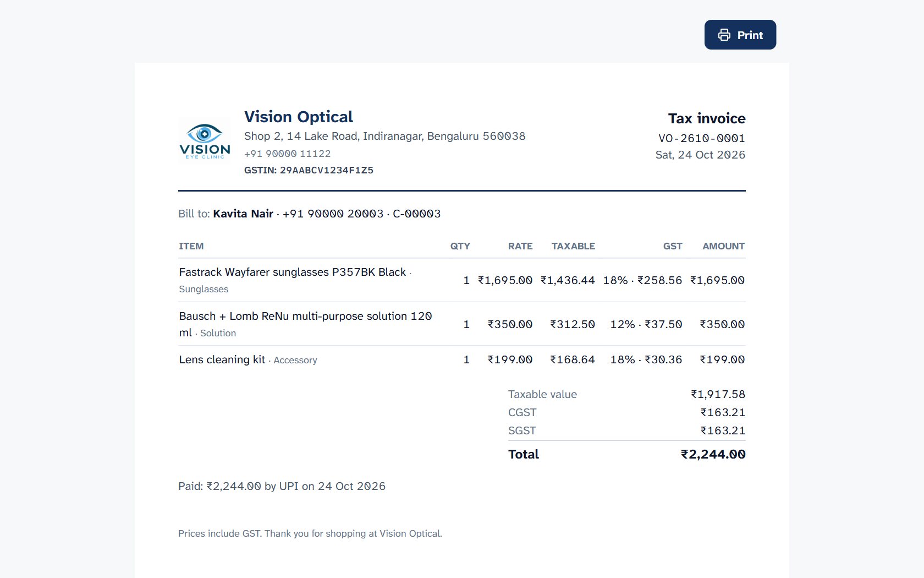Click the Vision Eye Clinic logo
Image resolution: width=924 pixels, height=578 pixels.
(x=205, y=141)
